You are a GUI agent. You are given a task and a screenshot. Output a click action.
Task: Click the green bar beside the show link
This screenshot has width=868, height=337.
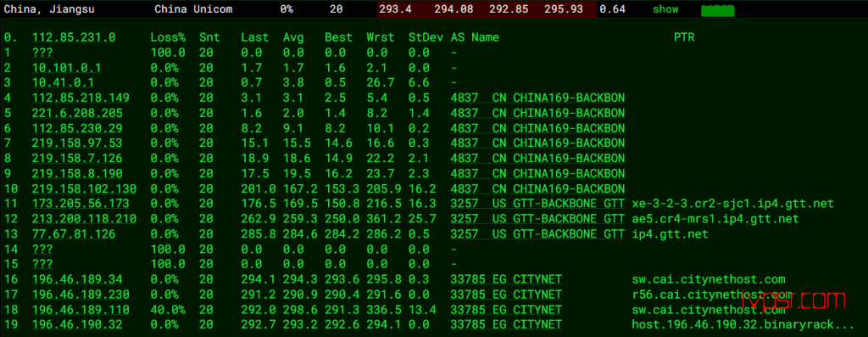pos(717,10)
